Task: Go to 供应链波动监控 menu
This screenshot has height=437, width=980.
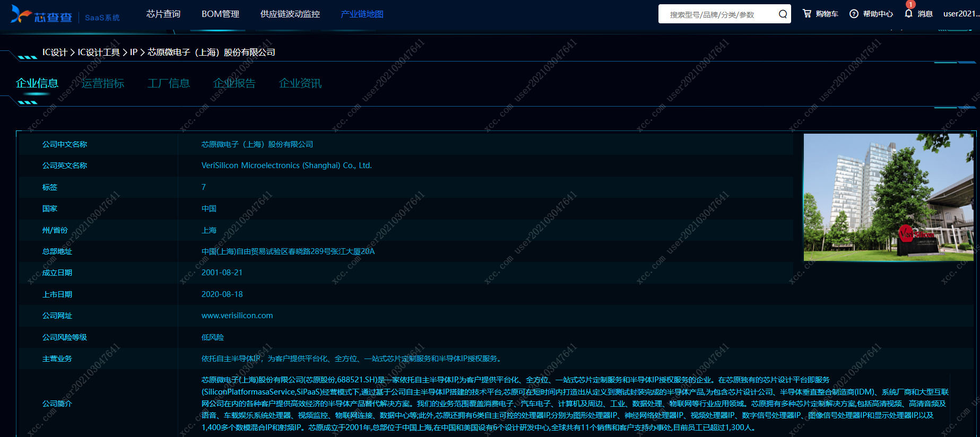Action: pos(290,14)
